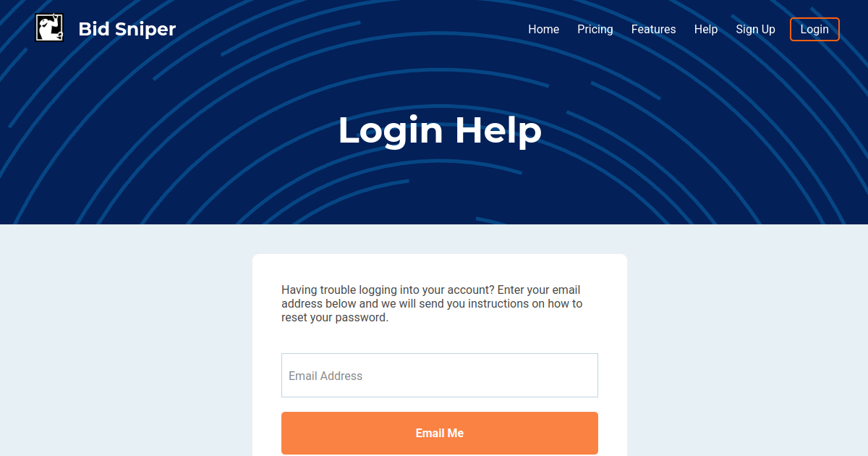Image resolution: width=868 pixels, height=456 pixels.
Task: Focus the Email Address field
Action: pyautogui.click(x=440, y=375)
